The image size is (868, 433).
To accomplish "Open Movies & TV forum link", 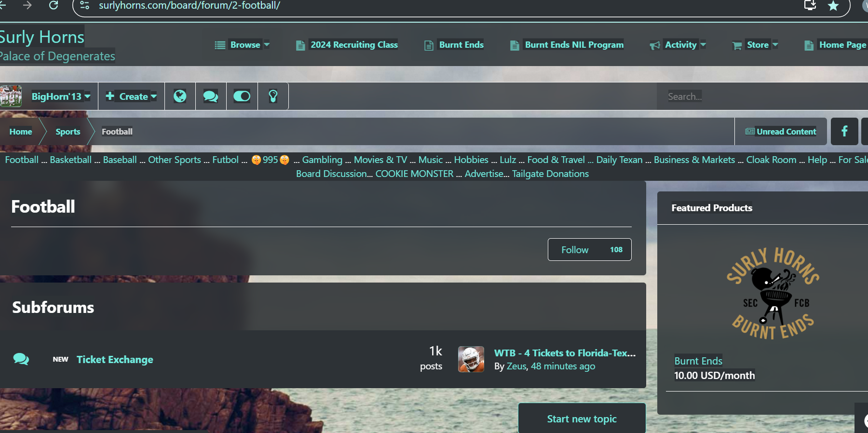I will click(x=380, y=160).
